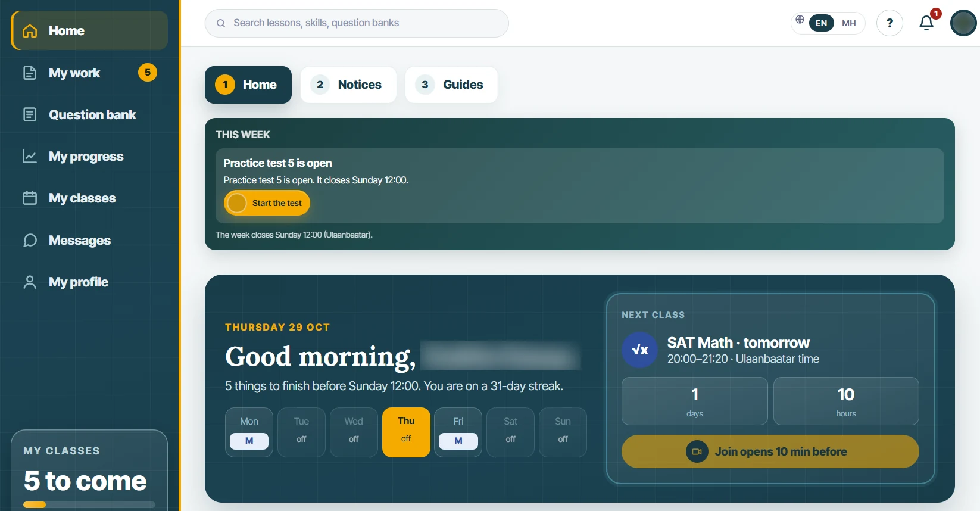Click the '5 to come' text
The height and width of the screenshot is (511, 980).
pos(85,481)
